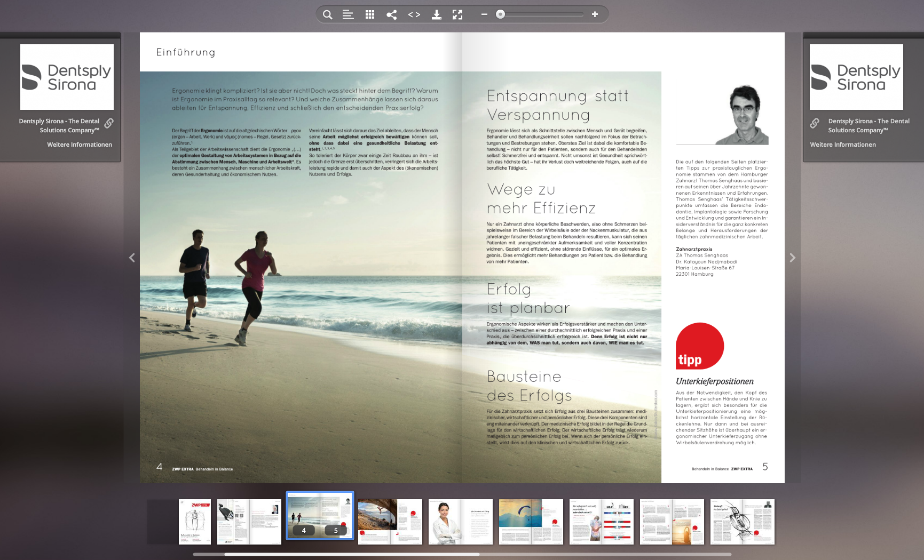Click the download icon
This screenshot has height=560, width=924.
[436, 14]
